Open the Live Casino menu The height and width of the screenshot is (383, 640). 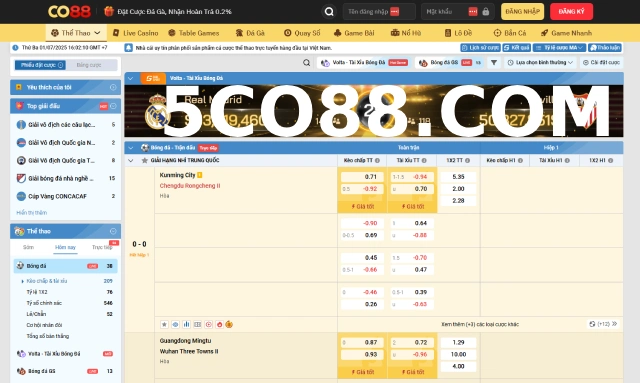(136, 33)
